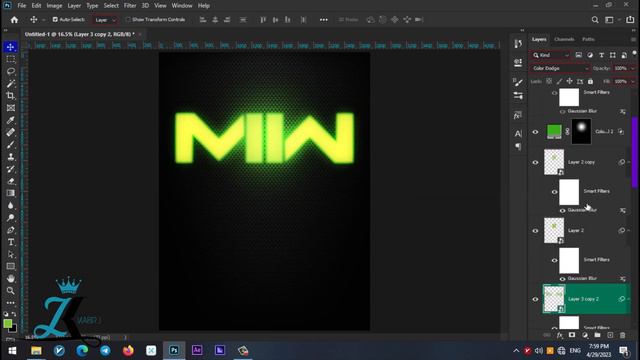Select the Pen tool
Image resolution: width=640 pixels, height=360 pixels.
click(x=11, y=230)
